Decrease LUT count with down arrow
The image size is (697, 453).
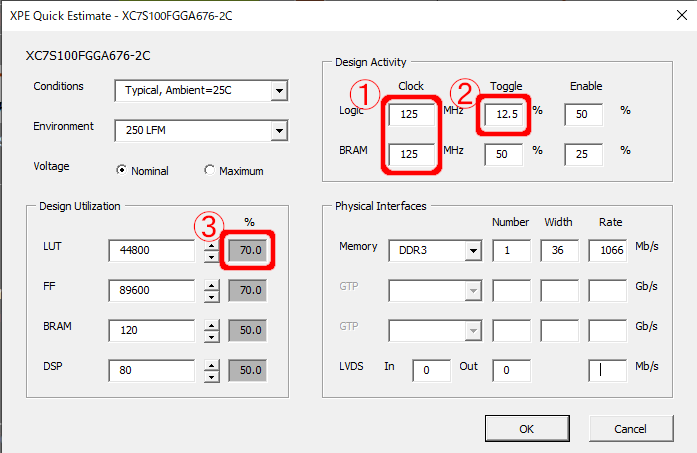pyautogui.click(x=212, y=257)
